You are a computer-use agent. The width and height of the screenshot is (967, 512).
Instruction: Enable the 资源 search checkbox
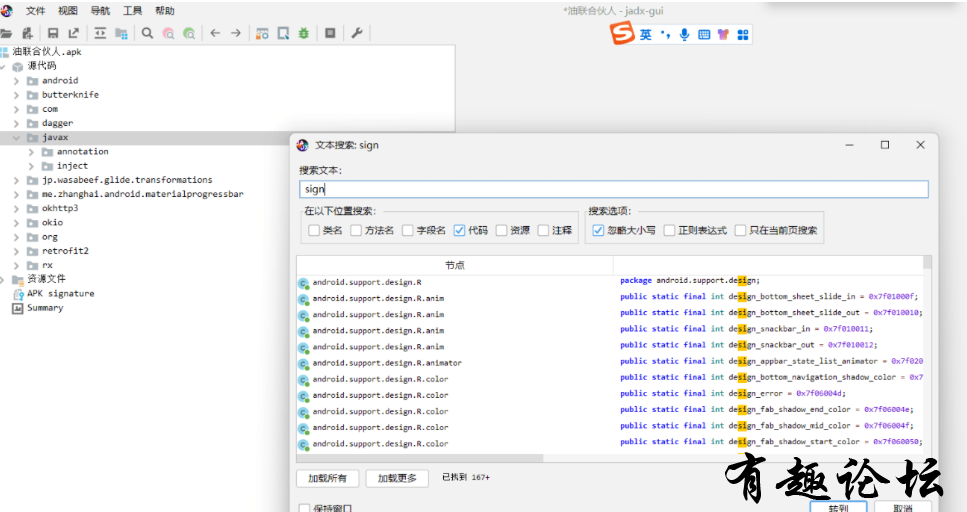click(x=501, y=230)
